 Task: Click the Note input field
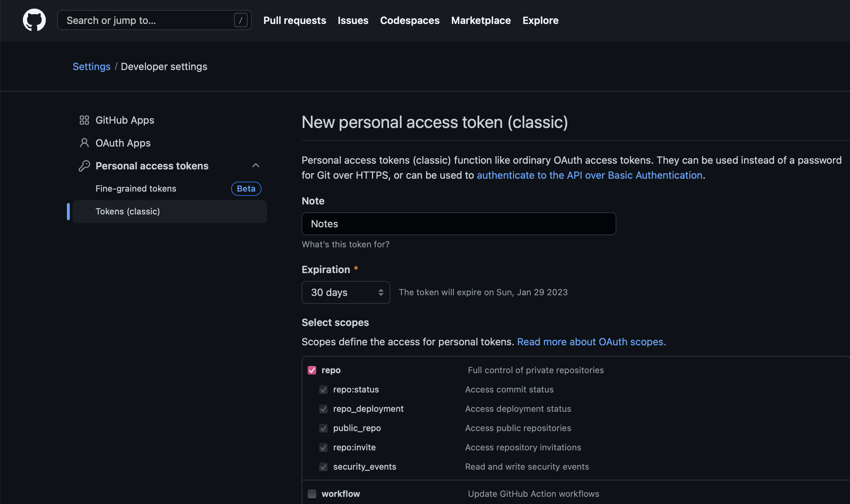point(459,224)
